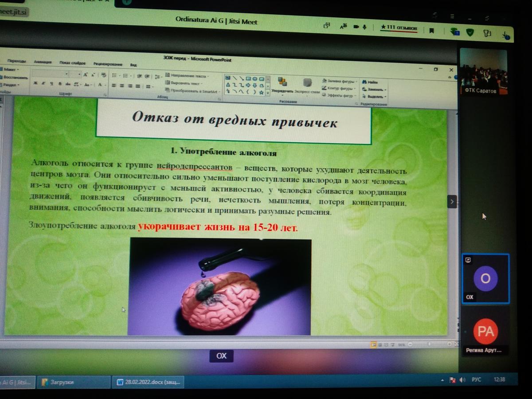Click Преобразовать в SmartArt
Screen dimensions: 532x399
click(x=193, y=91)
